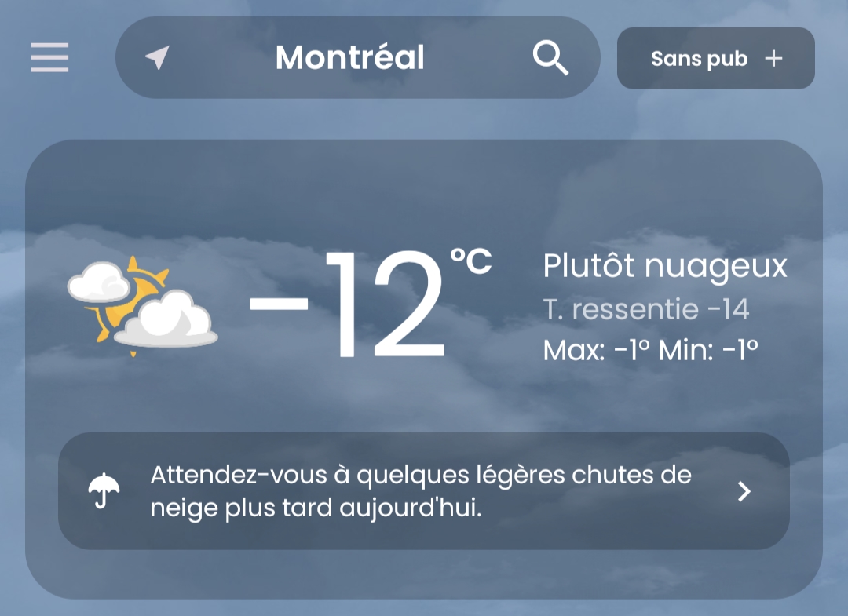The image size is (848, 616).
Task: Tap the current location arrow icon
Action: 158,57
